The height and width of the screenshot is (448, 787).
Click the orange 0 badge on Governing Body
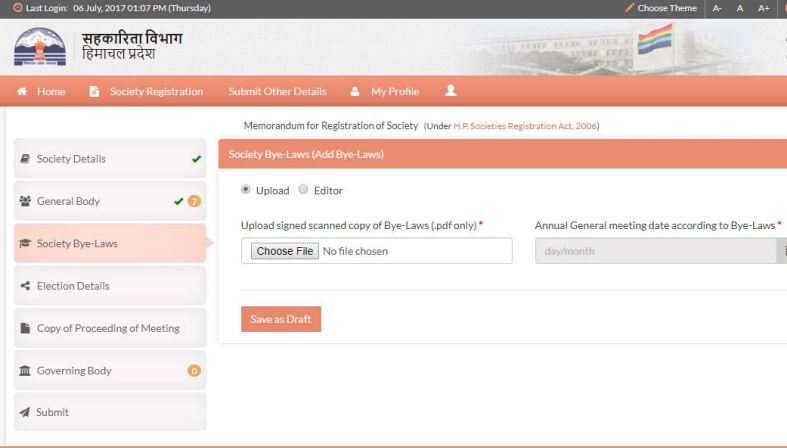(194, 371)
